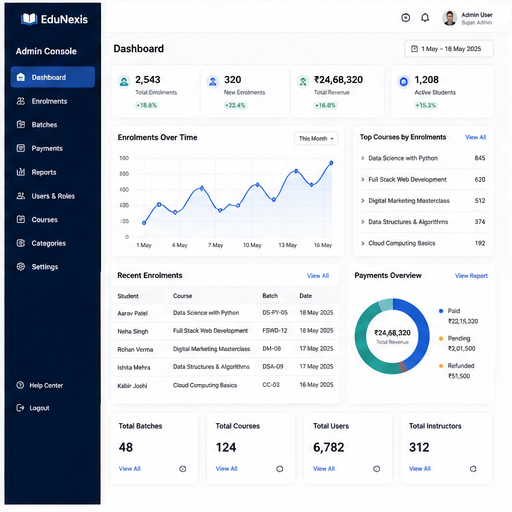512x512 pixels.
Task: Click the Total Revenue card icon
Action: coord(303,81)
